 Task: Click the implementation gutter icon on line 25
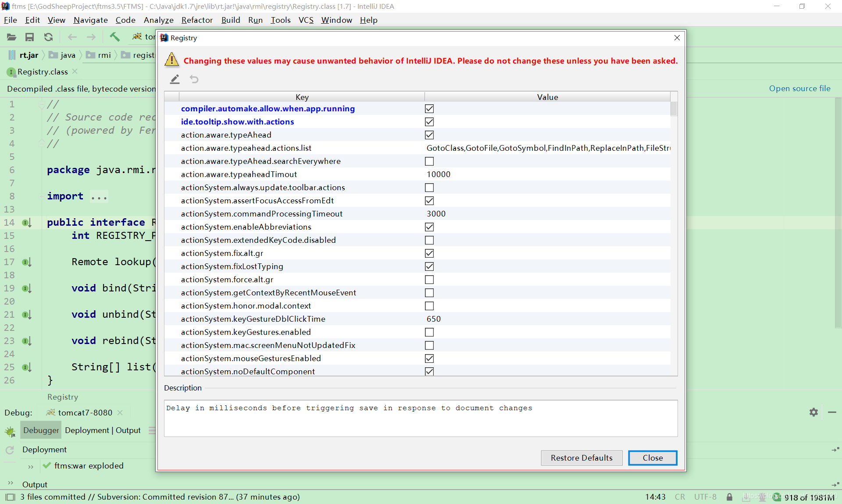pyautogui.click(x=27, y=367)
